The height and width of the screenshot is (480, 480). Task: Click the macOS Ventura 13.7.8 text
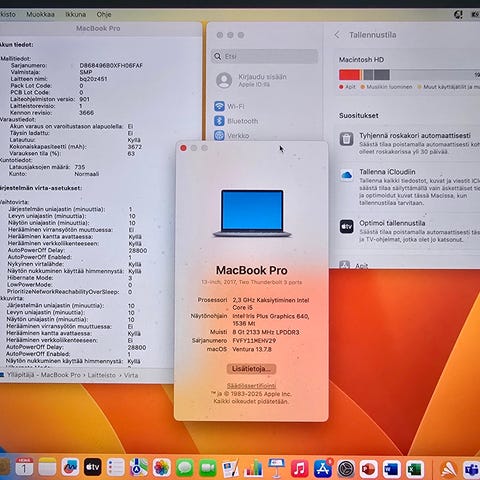click(x=252, y=349)
